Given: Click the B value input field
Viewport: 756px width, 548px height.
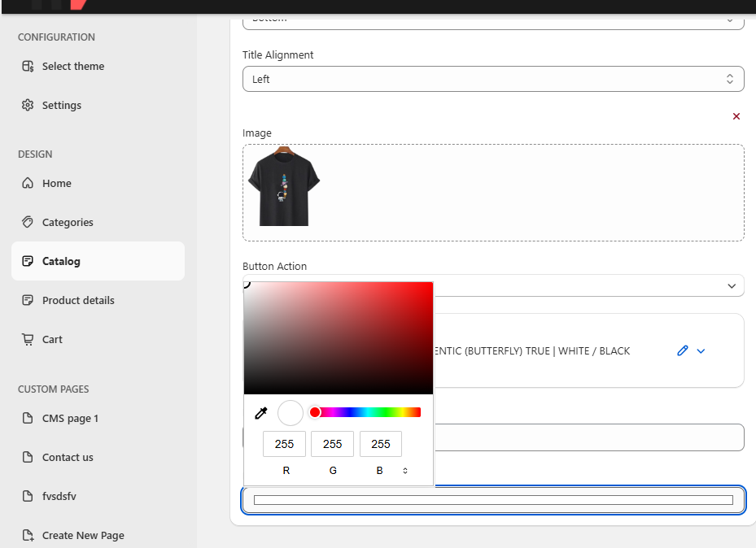Looking at the screenshot, I should coord(380,443).
